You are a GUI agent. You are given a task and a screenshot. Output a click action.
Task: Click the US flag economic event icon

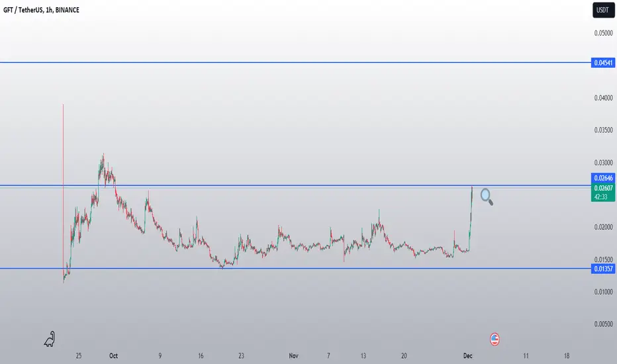tap(495, 339)
